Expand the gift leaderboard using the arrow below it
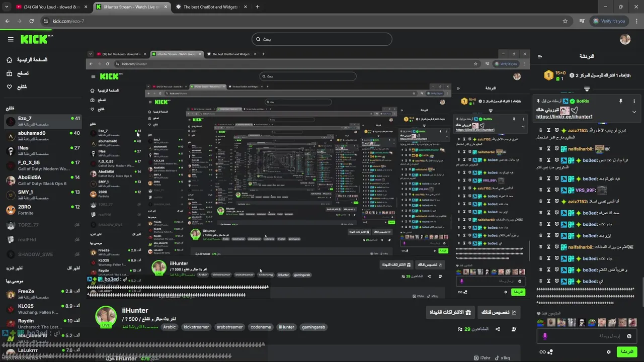Screen dimensions: 644x362 coord(587,89)
